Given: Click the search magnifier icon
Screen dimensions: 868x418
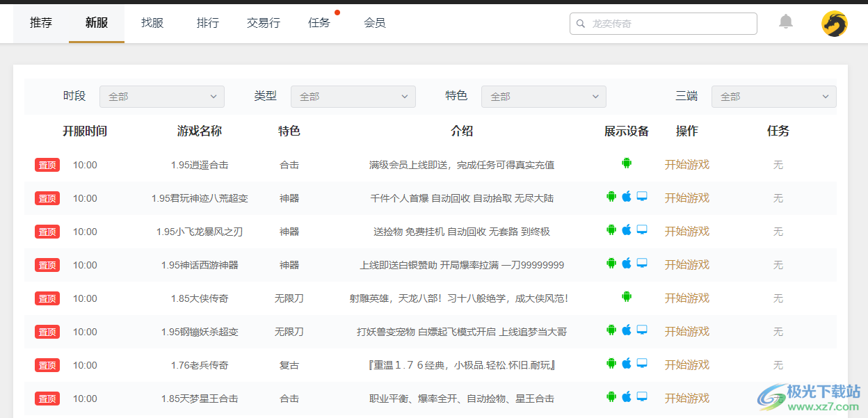Looking at the screenshot, I should (581, 24).
